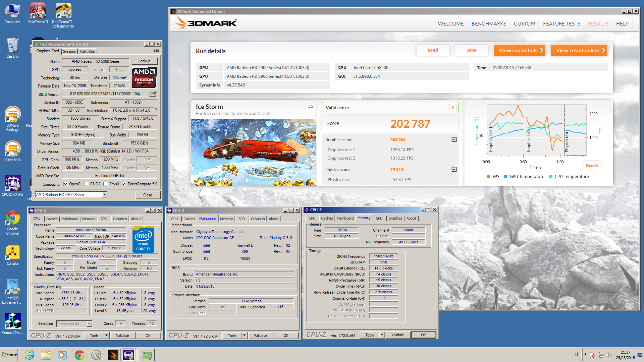Switch to GPU-Z taskbar button

146,355
